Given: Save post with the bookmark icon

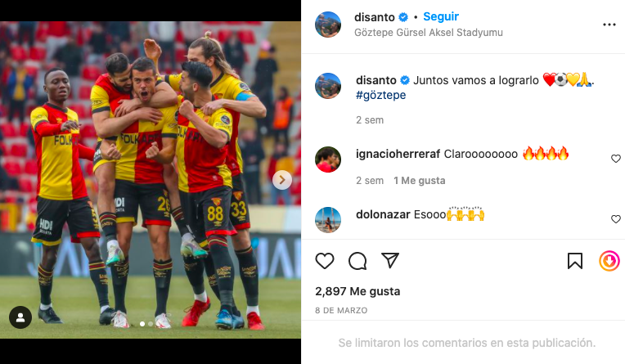Looking at the screenshot, I should [575, 261].
